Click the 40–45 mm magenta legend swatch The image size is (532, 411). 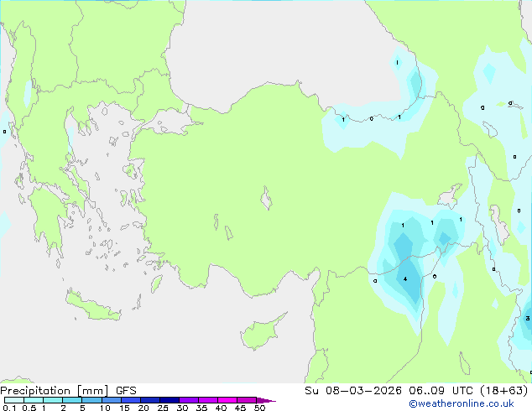pyautogui.click(x=227, y=400)
